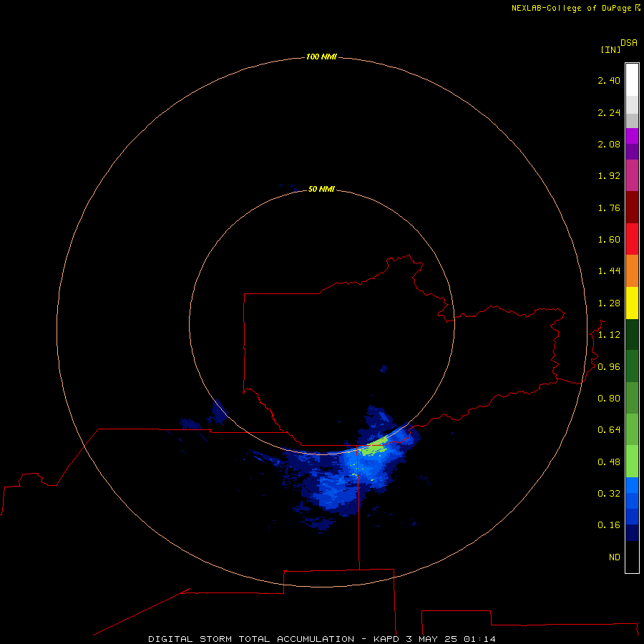Click the 100 NMI range ring label
Image resolution: width=644 pixels, height=644 pixels.
click(321, 57)
